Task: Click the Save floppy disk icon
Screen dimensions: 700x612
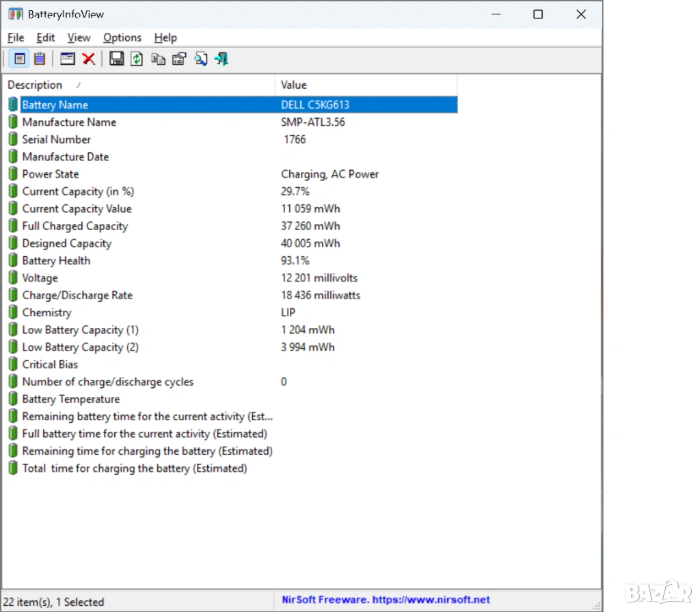Action: pyautogui.click(x=117, y=59)
